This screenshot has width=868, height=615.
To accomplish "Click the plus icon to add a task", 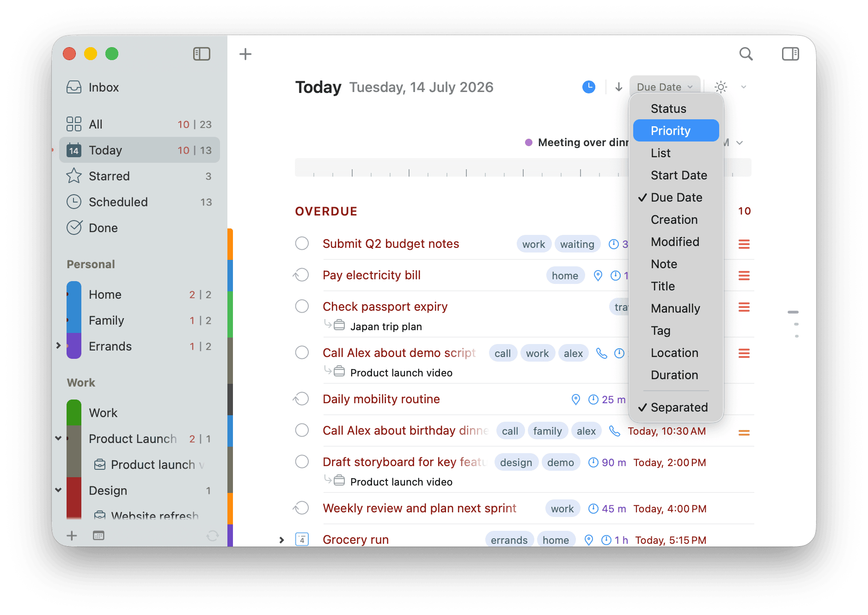I will (245, 54).
